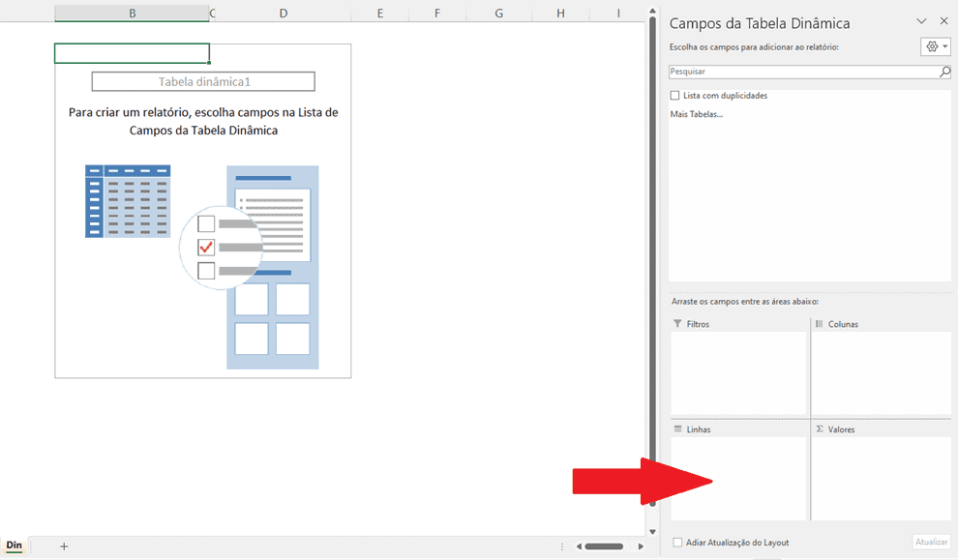The height and width of the screenshot is (560, 958).
Task: Click the magnifying glass search icon
Action: 944,72
